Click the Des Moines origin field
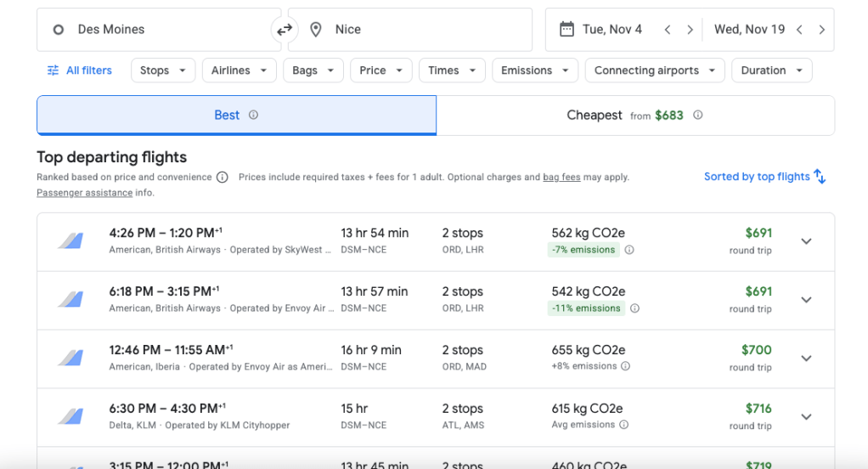Viewport: 868px width, 469px height. tap(159, 30)
